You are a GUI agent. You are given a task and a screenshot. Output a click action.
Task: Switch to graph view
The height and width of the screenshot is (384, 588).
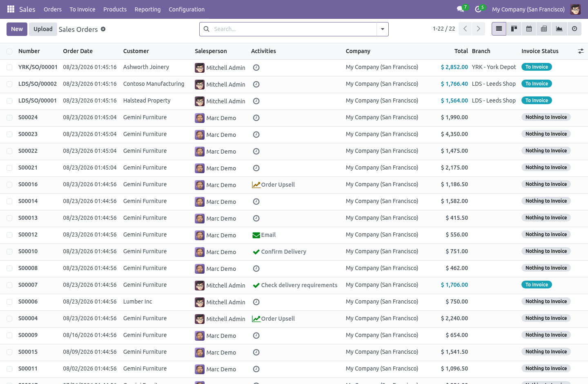tap(559, 29)
